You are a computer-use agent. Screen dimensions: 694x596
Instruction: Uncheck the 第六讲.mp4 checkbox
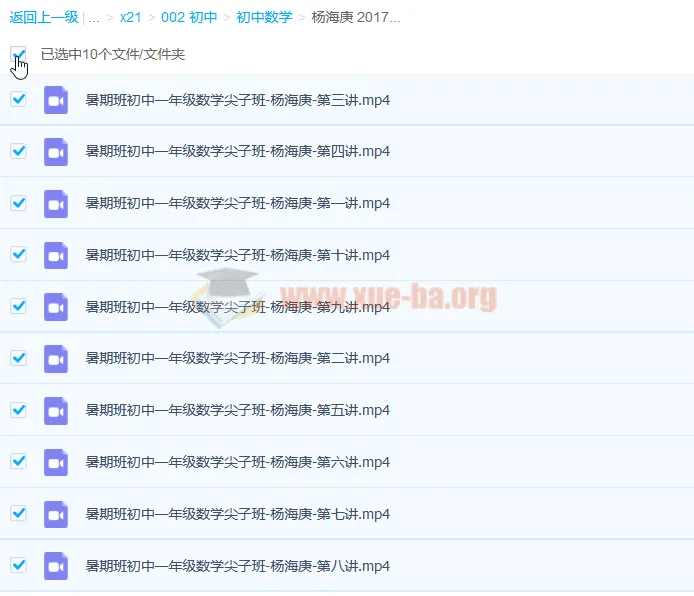tap(18, 461)
